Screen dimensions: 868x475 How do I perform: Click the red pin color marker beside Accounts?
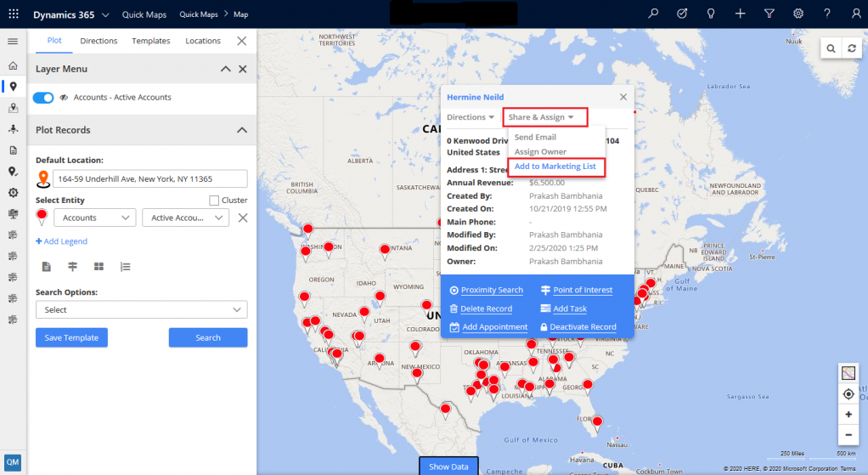click(x=42, y=217)
